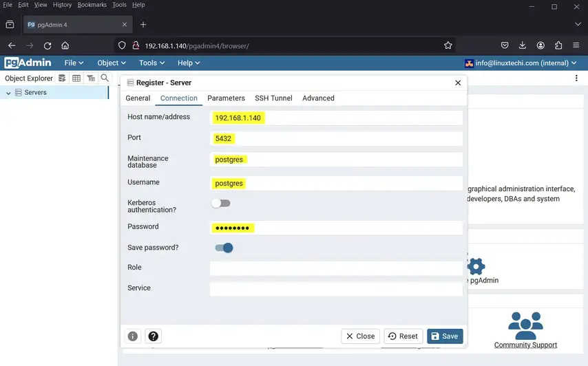This screenshot has height=366, width=588.
Task: Click the search objects magnifier icon
Action: click(x=105, y=78)
